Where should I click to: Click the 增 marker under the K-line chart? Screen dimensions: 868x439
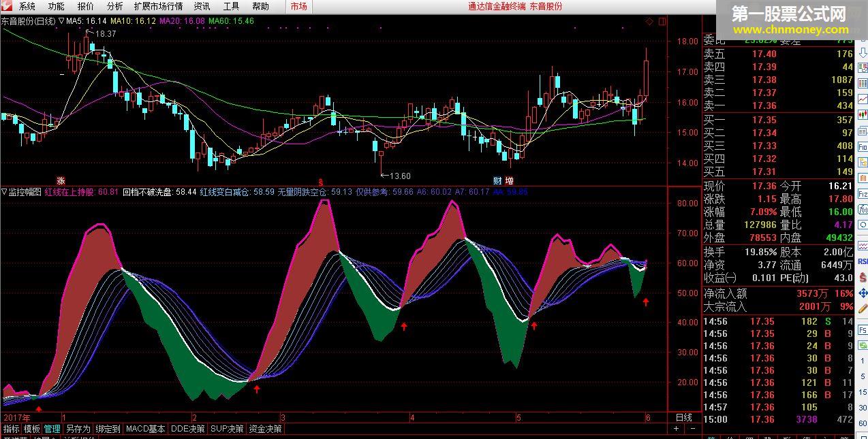point(509,181)
